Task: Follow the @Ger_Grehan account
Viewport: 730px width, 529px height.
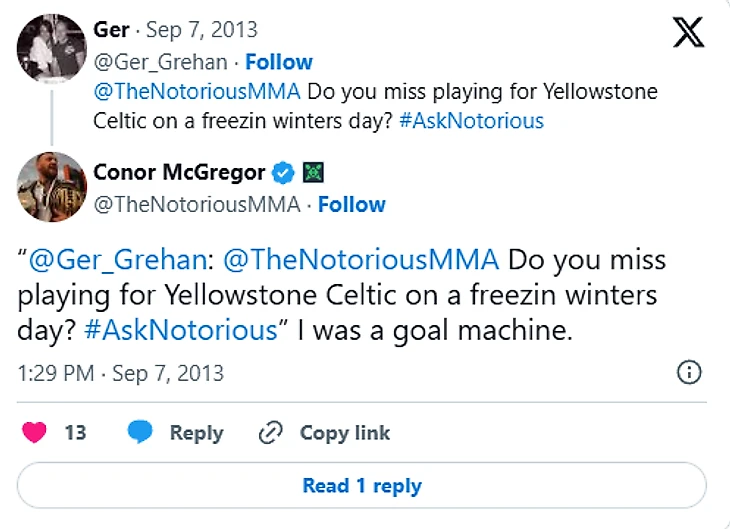Action: coord(279,62)
